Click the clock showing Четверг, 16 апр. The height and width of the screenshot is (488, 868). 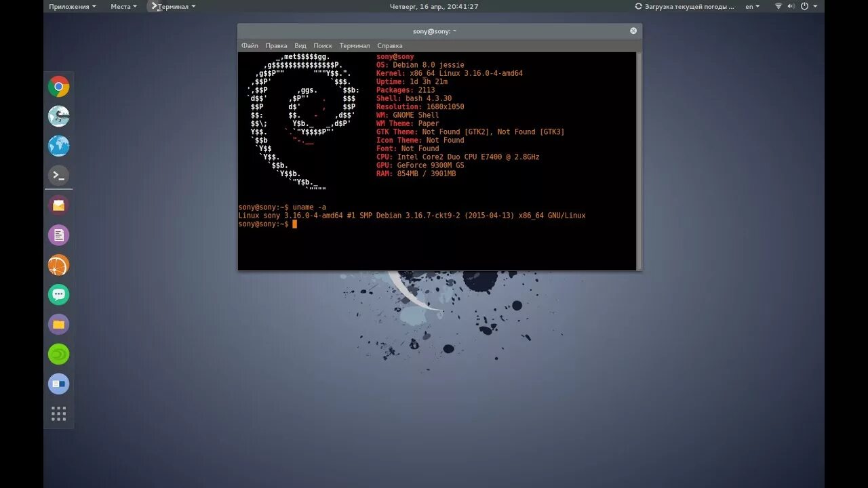pos(434,6)
